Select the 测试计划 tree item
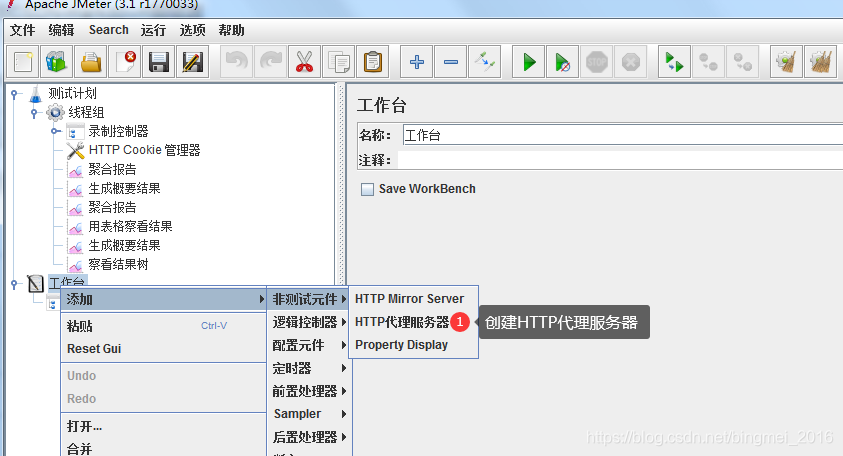 (x=73, y=94)
